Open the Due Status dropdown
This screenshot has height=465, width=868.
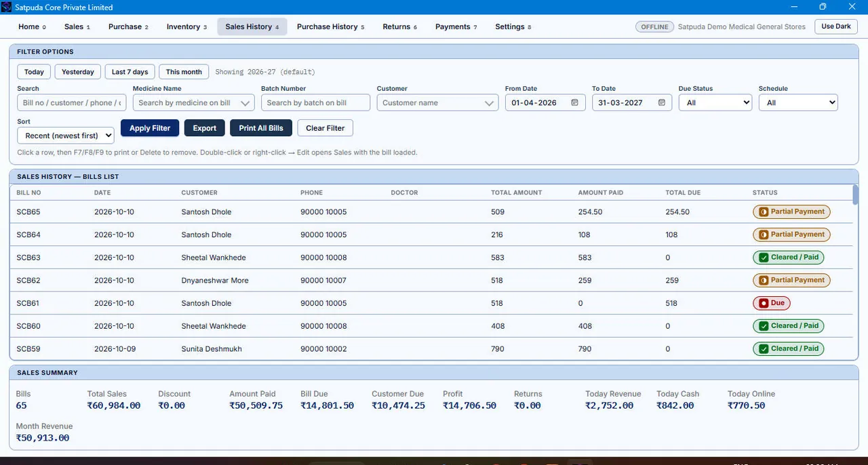715,103
